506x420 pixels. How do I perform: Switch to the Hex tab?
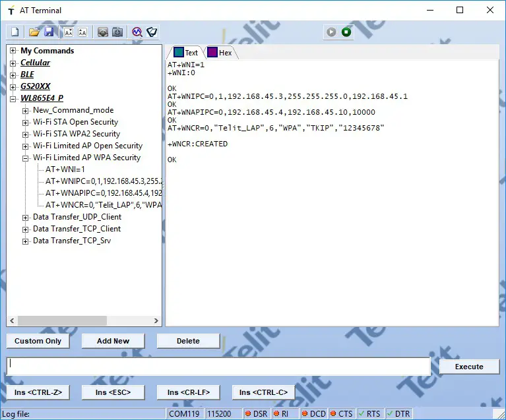coord(221,53)
